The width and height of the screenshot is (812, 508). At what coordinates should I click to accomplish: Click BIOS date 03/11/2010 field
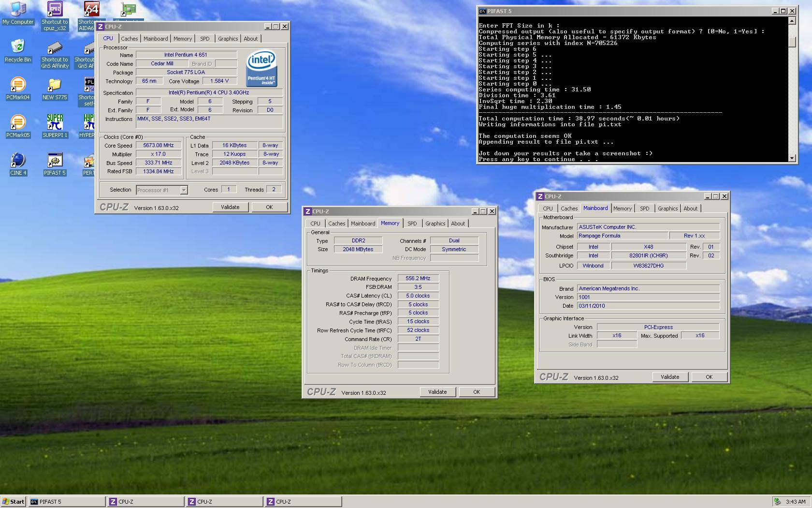click(648, 306)
